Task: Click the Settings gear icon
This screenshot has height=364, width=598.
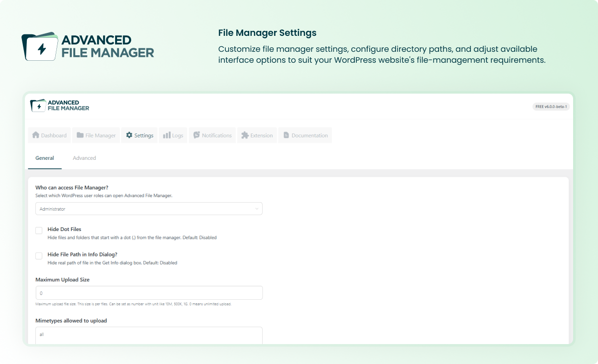Action: [129, 135]
